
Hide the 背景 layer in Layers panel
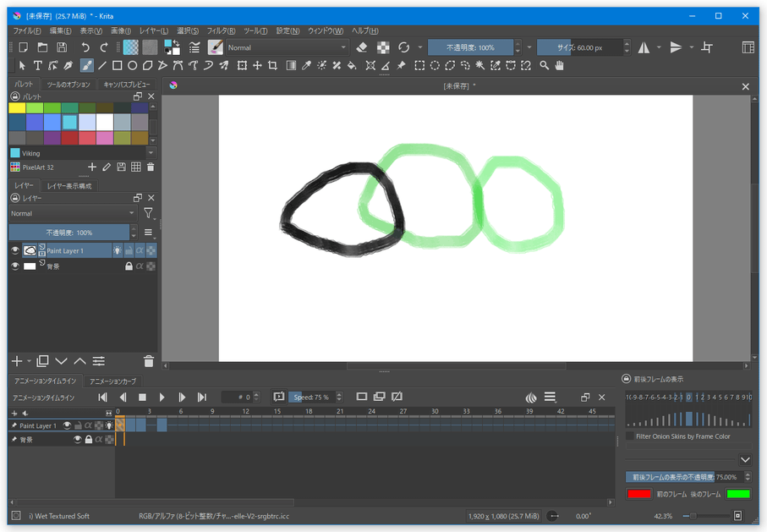tap(15, 266)
